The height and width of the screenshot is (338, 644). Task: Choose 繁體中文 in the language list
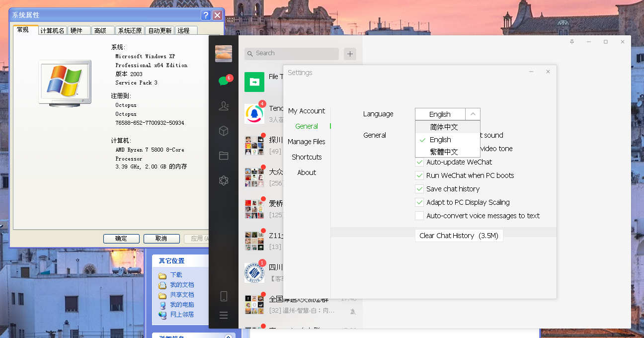click(x=448, y=152)
